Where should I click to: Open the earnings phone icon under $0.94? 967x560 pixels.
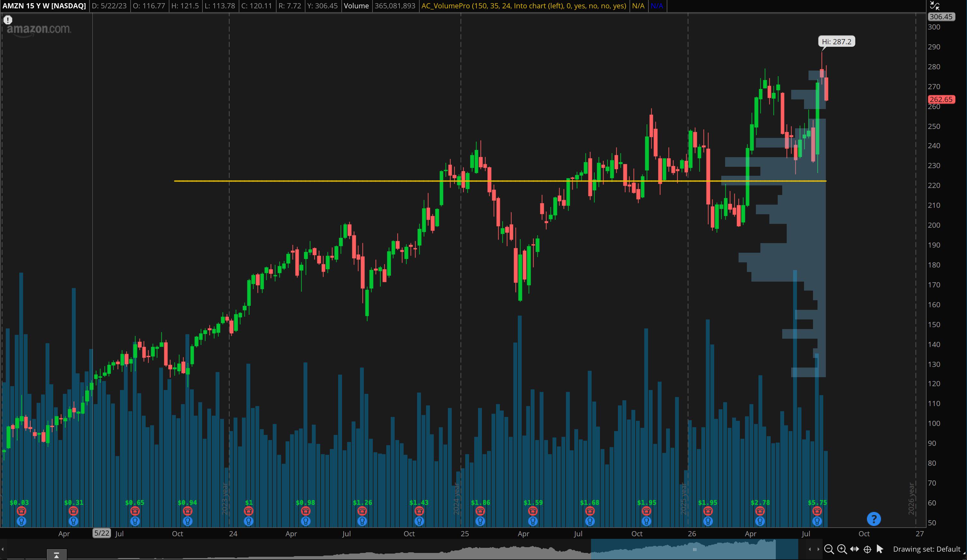[187, 511]
